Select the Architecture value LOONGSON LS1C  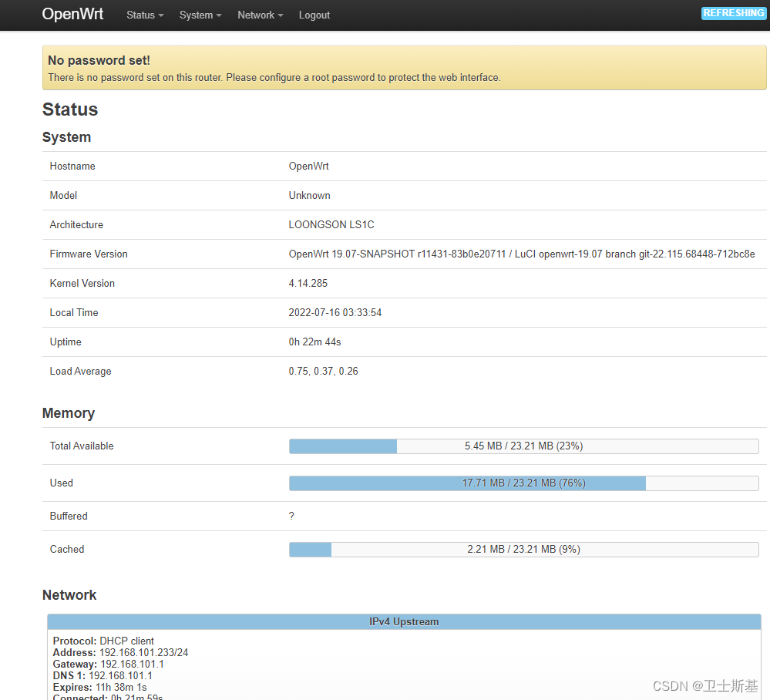(331, 224)
